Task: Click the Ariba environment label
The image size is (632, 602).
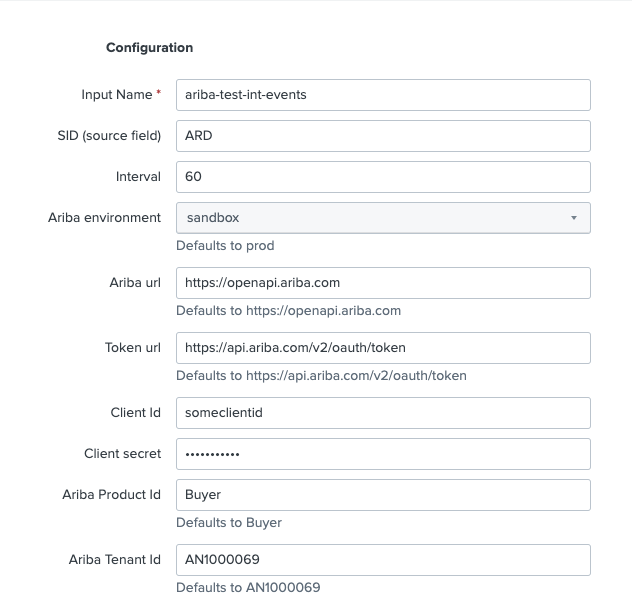Action: coord(104,218)
